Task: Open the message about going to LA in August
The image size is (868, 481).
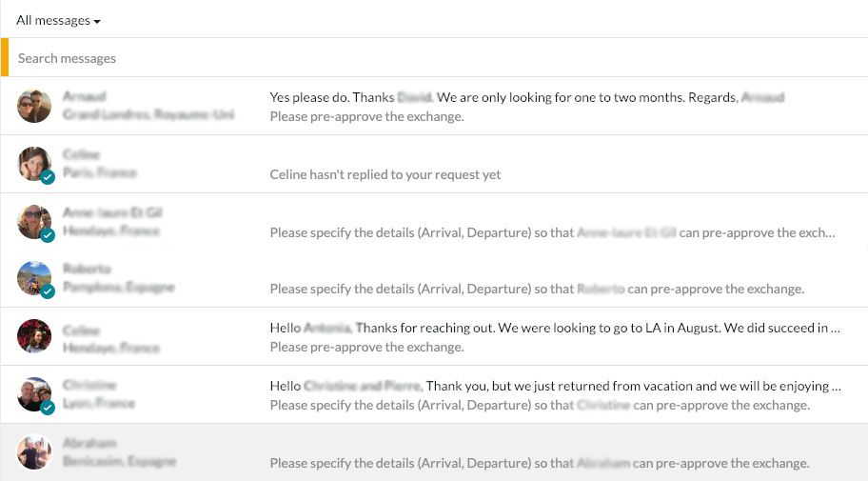Action: pos(555,328)
